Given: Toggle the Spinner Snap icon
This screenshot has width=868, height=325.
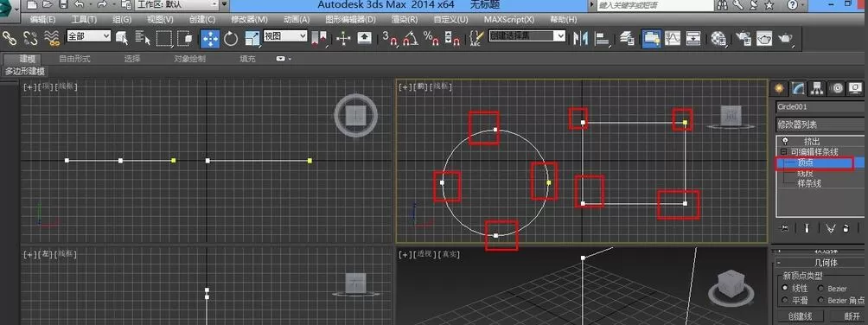Looking at the screenshot, I should click(452, 38).
